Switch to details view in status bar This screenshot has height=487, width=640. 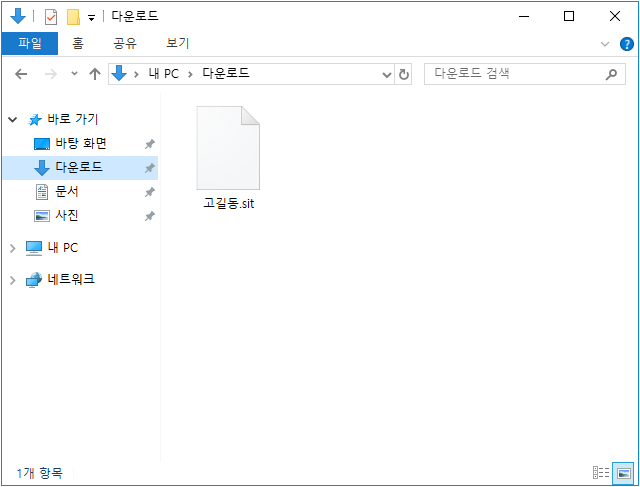(601, 473)
